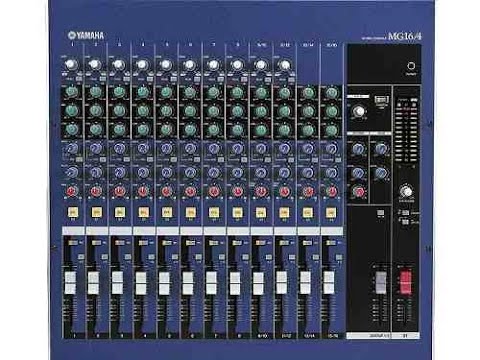Toggle the yellow ON button for channel 11/12

tap(284, 212)
